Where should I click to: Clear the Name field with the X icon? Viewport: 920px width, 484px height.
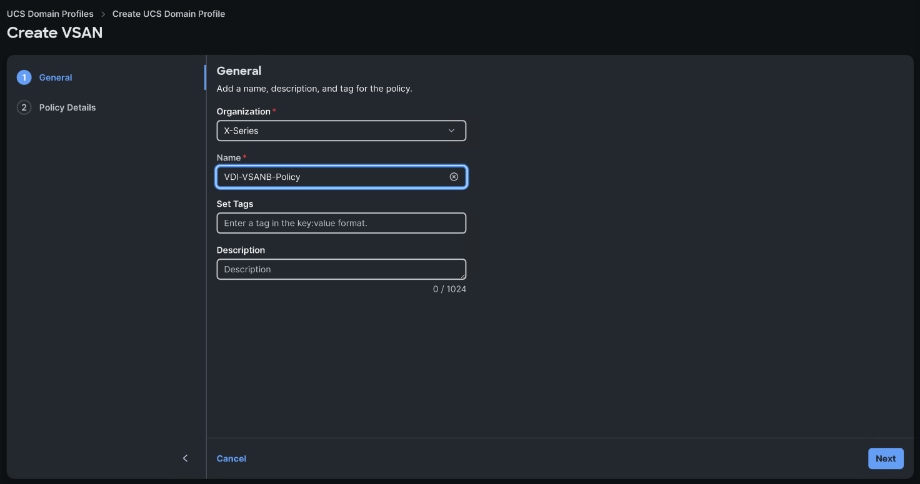pyautogui.click(x=454, y=177)
